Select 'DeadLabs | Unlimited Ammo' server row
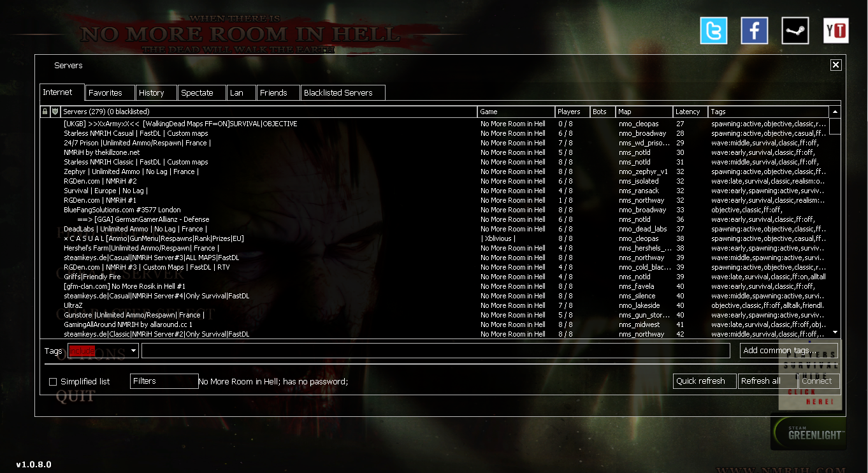This screenshot has width=868, height=473. tap(435, 229)
